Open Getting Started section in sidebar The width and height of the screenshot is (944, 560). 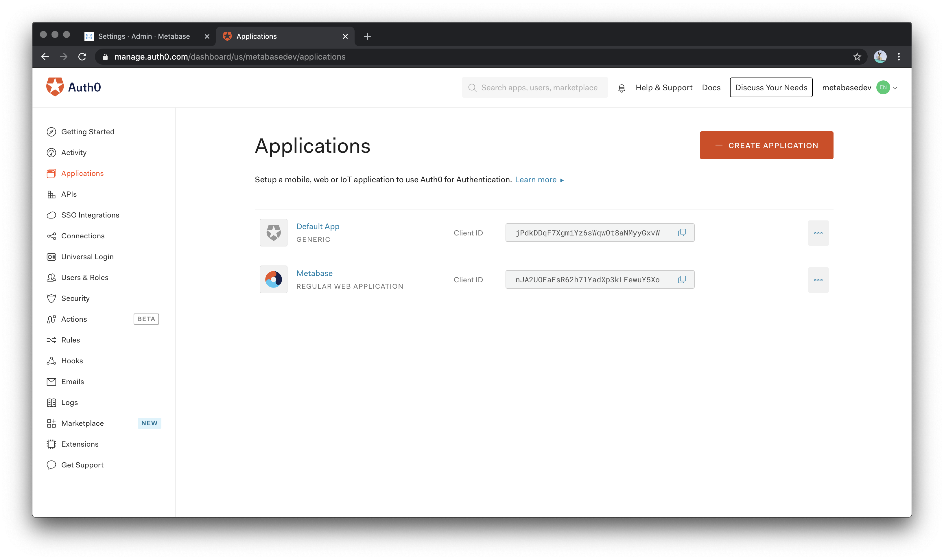pos(87,131)
